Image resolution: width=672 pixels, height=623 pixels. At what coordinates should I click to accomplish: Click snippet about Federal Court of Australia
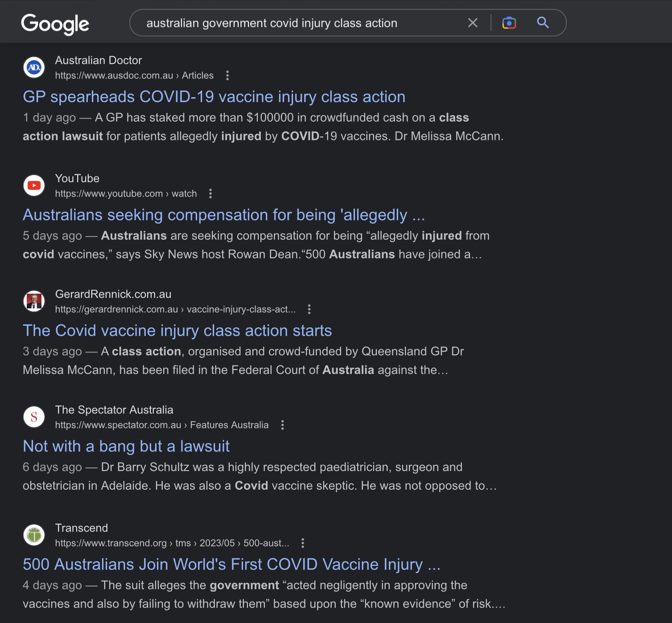coord(243,361)
